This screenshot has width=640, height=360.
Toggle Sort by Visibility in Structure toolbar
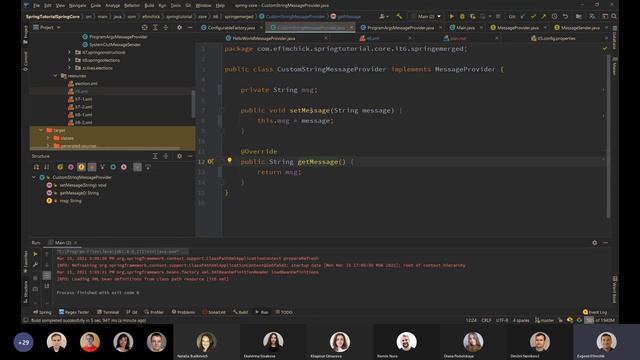tap(36, 167)
